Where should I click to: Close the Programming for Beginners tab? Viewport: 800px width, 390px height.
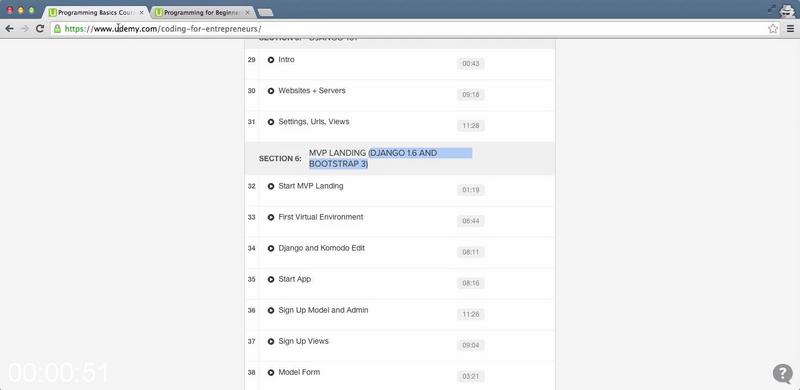coord(247,12)
